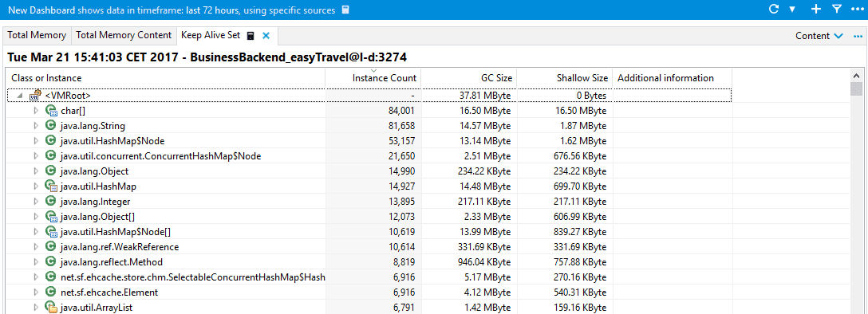This screenshot has height=314, width=868.
Task: Collapse the VMRoot tree node
Action: 20,96
